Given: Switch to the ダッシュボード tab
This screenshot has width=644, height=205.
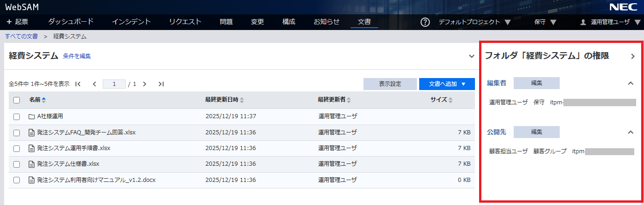Looking at the screenshot, I should pyautogui.click(x=71, y=22).
